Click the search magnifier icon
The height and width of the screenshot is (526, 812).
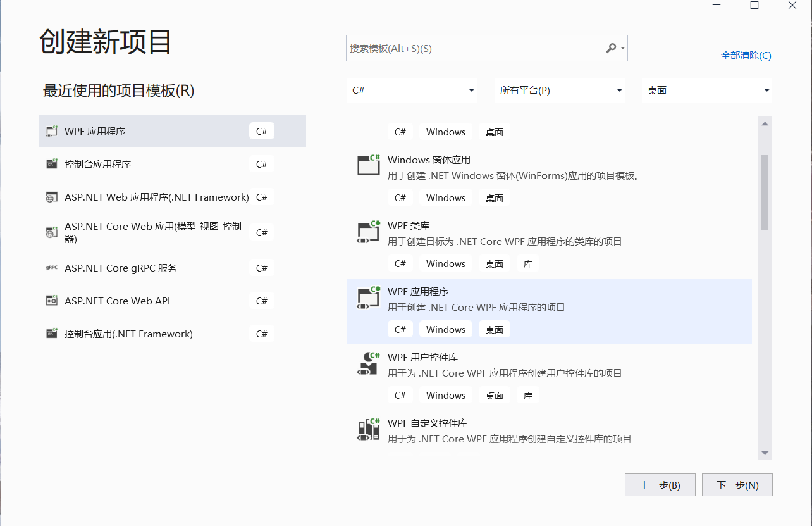click(x=611, y=47)
